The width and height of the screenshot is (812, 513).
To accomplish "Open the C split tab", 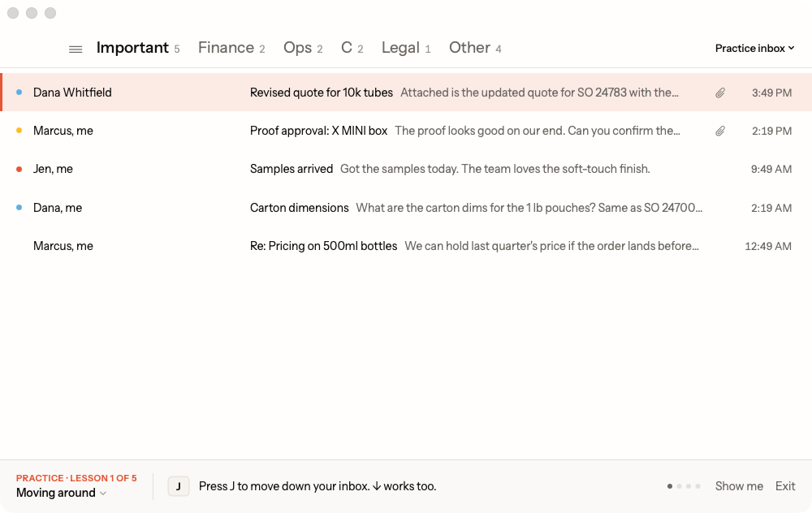I will [x=352, y=48].
